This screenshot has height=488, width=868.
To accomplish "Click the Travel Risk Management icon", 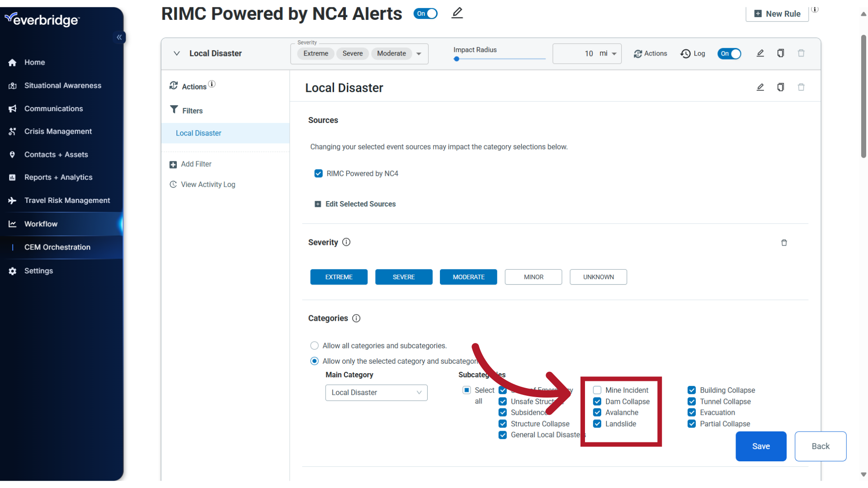I will [x=12, y=200].
